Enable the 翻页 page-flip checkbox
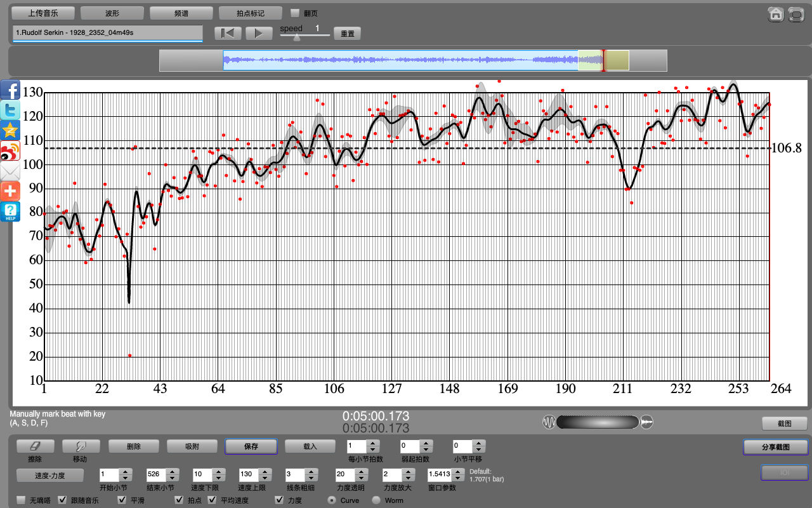This screenshot has height=508, width=812. point(294,13)
